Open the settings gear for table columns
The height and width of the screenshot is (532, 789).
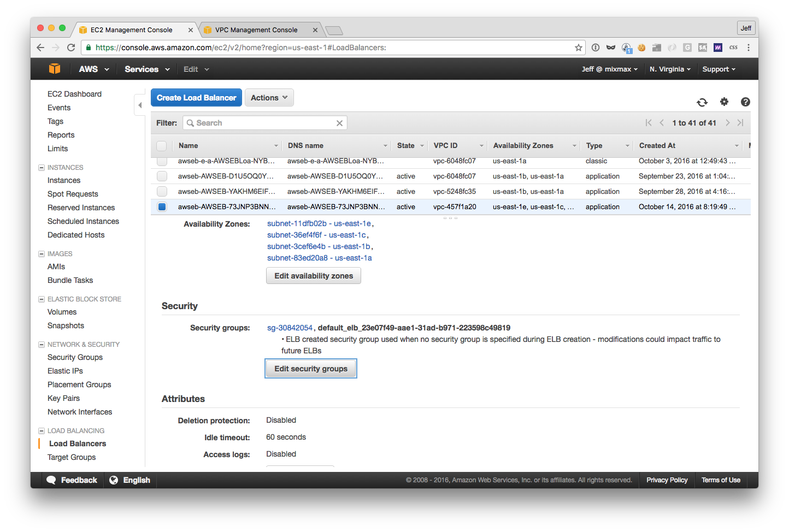(x=724, y=102)
